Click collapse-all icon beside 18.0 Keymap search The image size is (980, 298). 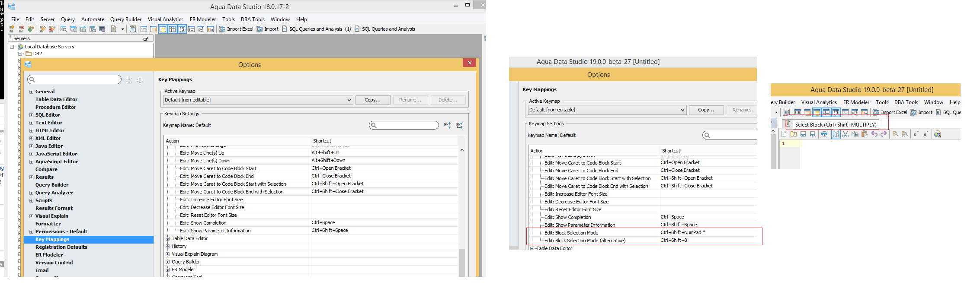[x=459, y=125]
